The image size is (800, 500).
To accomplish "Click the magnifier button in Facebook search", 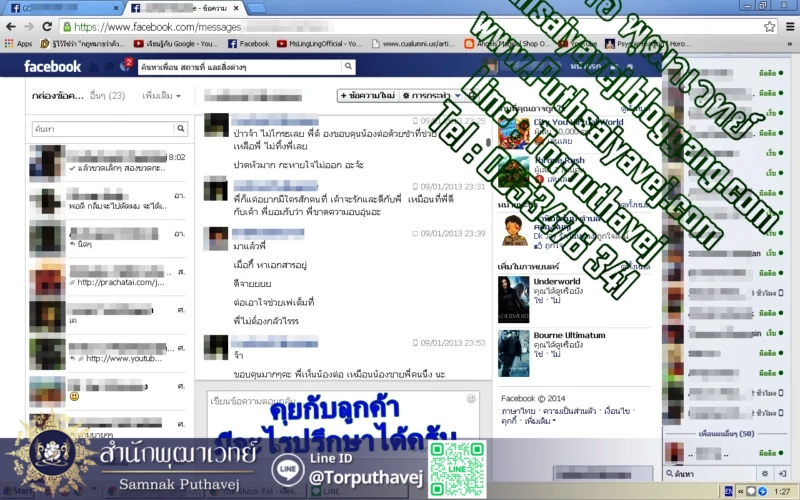I will (x=348, y=66).
